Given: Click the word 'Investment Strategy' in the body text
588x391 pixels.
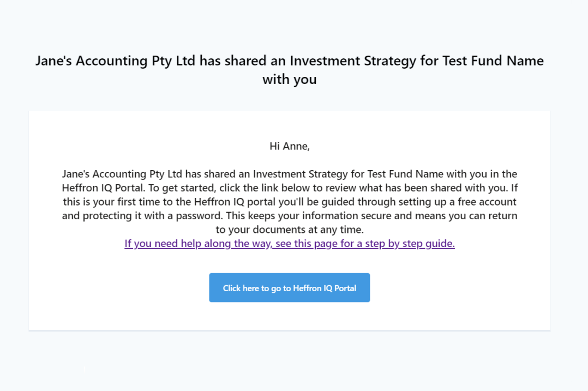Looking at the screenshot, I should tap(301, 175).
